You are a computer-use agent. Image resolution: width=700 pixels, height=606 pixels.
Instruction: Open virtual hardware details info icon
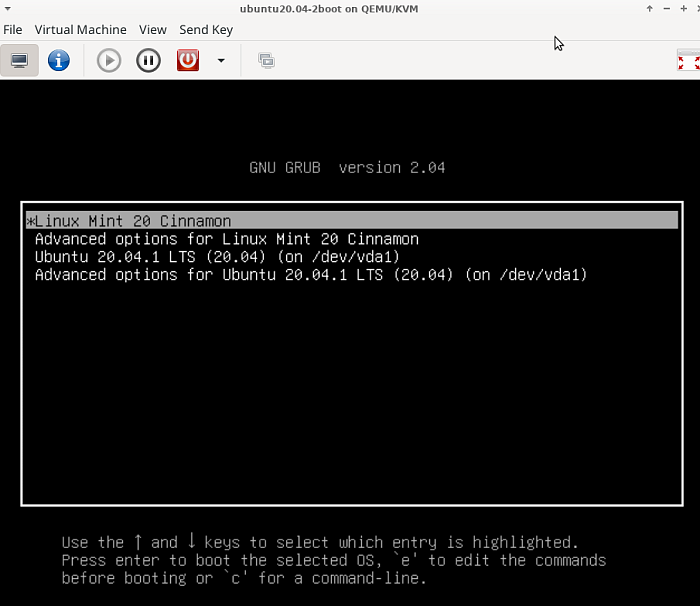(x=58, y=60)
